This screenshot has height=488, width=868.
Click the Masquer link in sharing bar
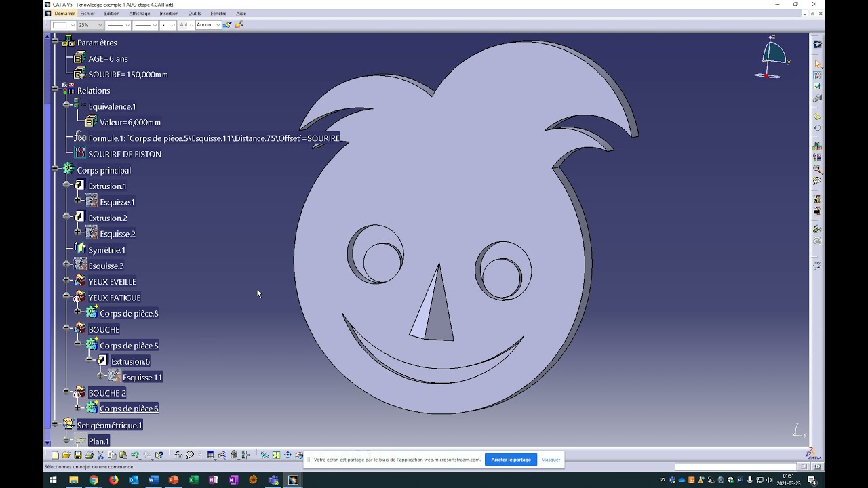[x=551, y=460]
